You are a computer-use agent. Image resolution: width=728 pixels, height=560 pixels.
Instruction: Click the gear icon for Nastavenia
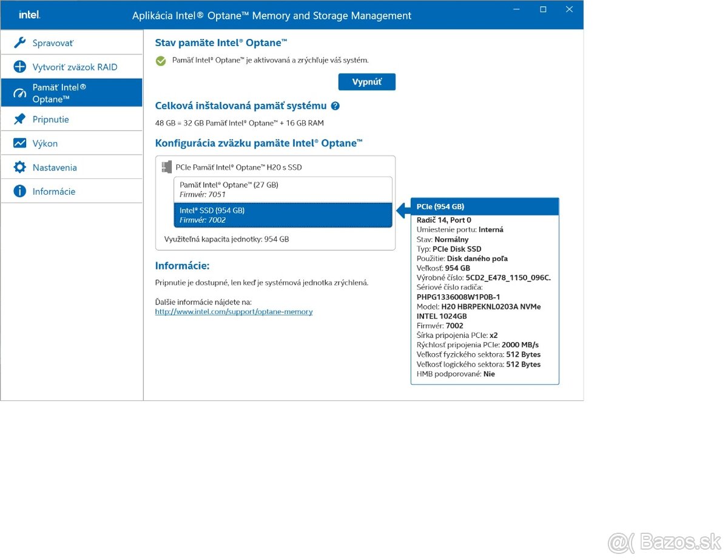click(19, 167)
